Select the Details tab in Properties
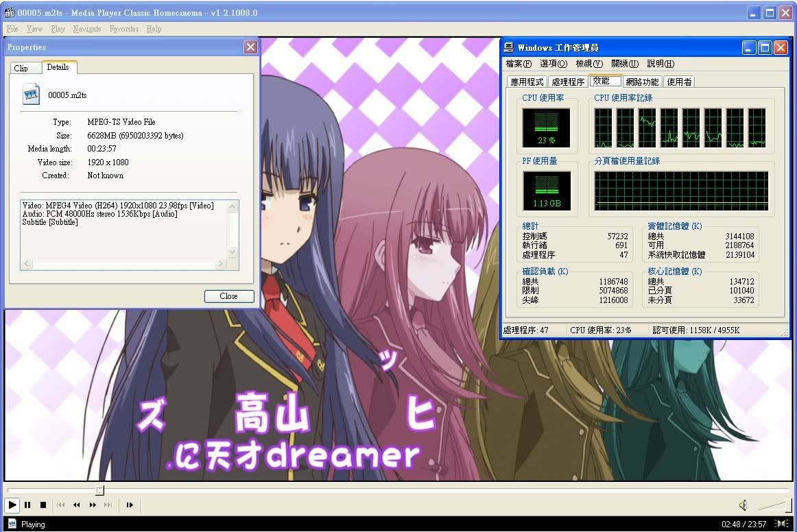The height and width of the screenshot is (532, 797). 58,67
